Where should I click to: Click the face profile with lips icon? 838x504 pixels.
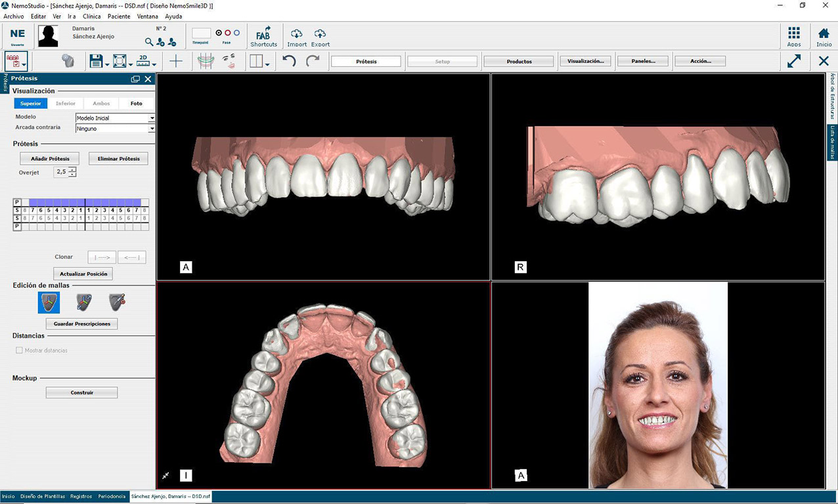(229, 61)
